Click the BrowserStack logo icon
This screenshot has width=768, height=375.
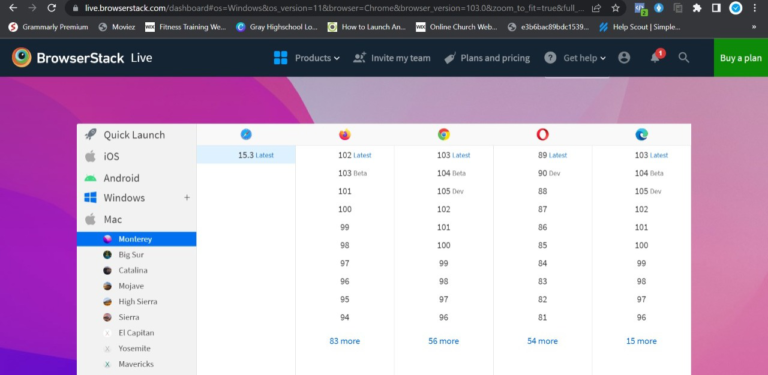point(22,58)
